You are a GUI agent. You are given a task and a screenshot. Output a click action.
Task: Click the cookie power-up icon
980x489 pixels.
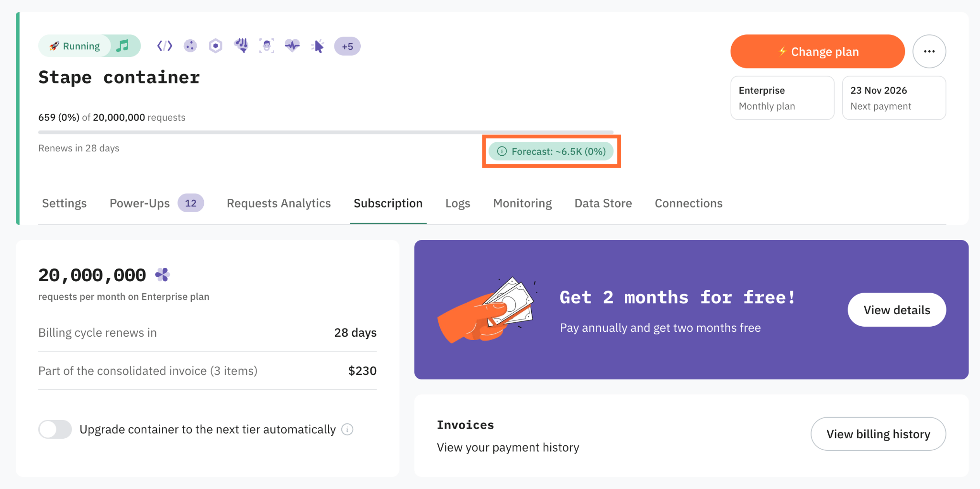pyautogui.click(x=190, y=46)
